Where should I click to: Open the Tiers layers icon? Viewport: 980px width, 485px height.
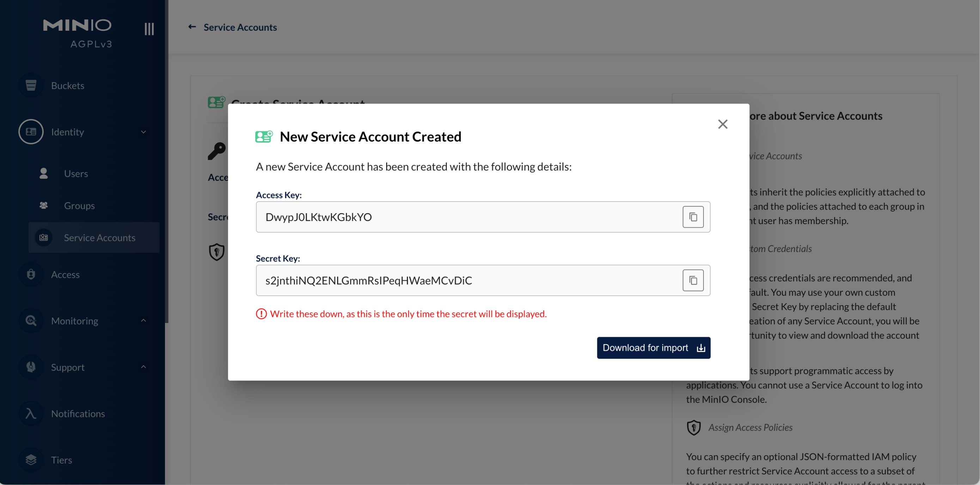pos(31,460)
